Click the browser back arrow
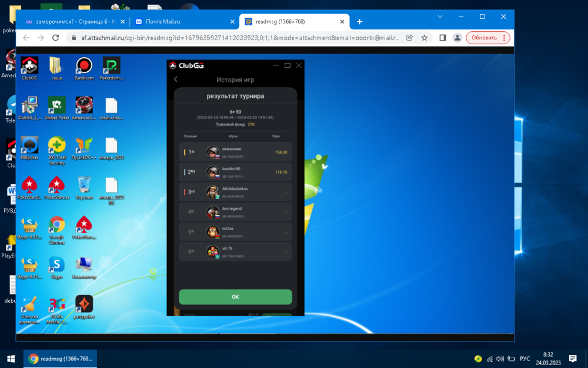The width and height of the screenshot is (588, 368). click(x=26, y=38)
